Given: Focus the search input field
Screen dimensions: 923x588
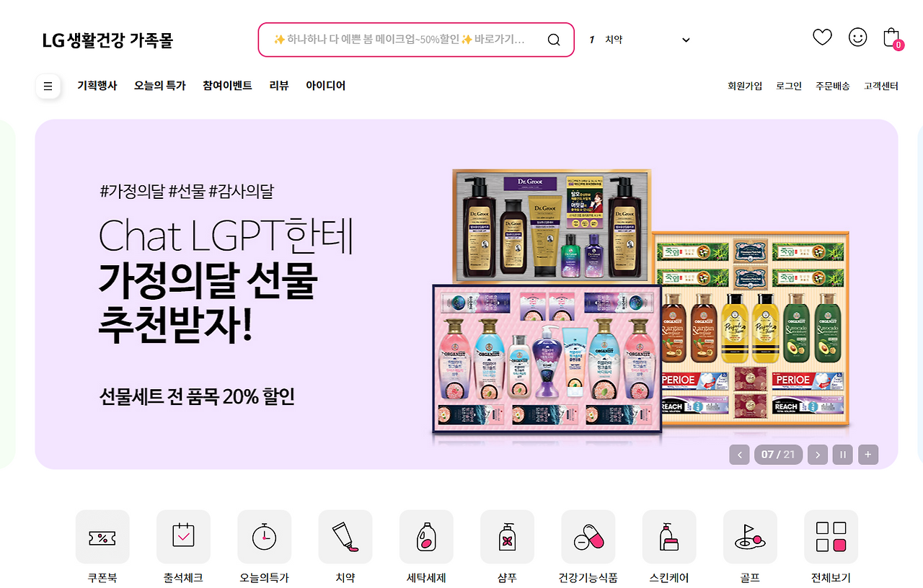Looking at the screenshot, I should coord(404,40).
